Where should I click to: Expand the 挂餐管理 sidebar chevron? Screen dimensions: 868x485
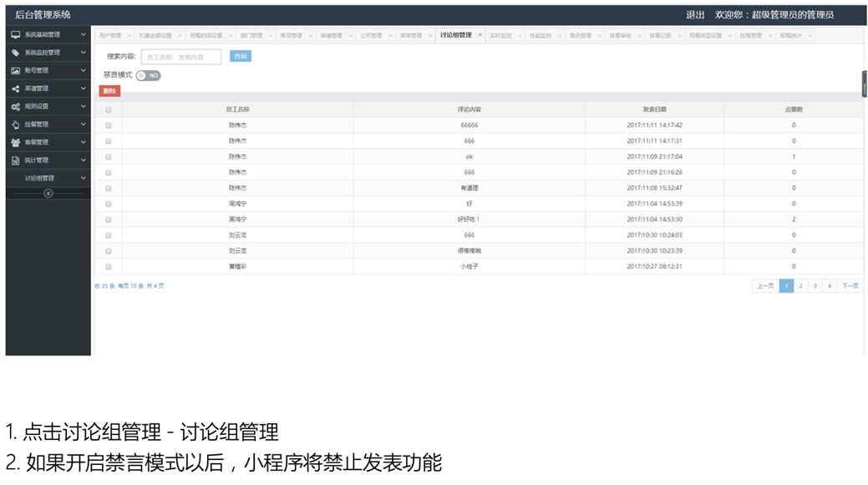pos(83,124)
